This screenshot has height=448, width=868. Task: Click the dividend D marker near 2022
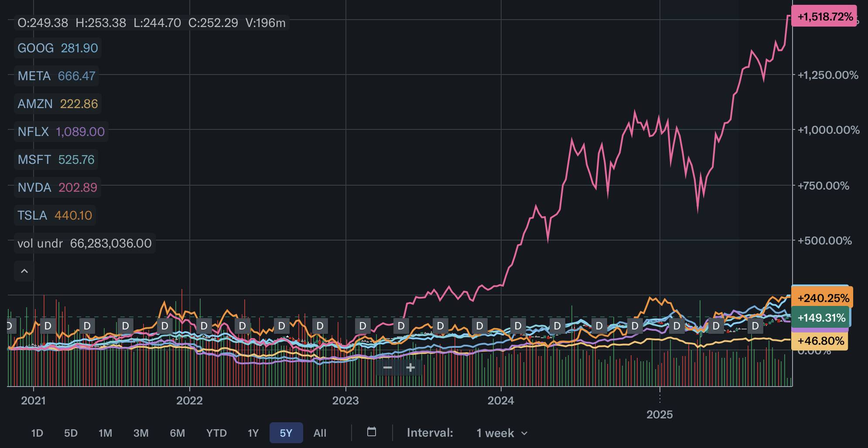[204, 326]
